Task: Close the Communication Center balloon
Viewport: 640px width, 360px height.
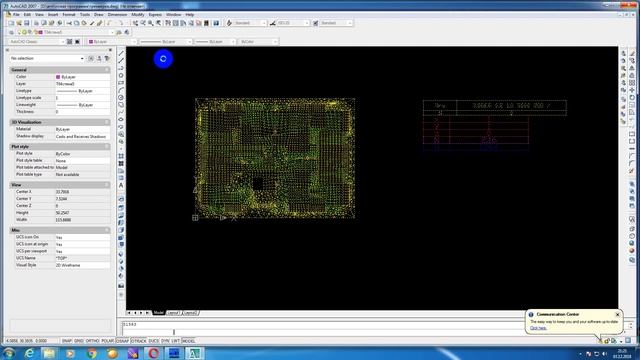Action: [617, 315]
